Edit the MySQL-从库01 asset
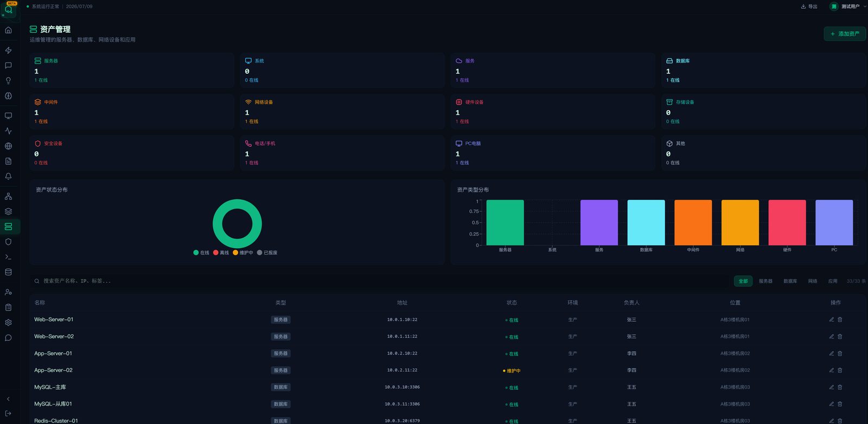The height and width of the screenshot is (424, 868). point(831,404)
